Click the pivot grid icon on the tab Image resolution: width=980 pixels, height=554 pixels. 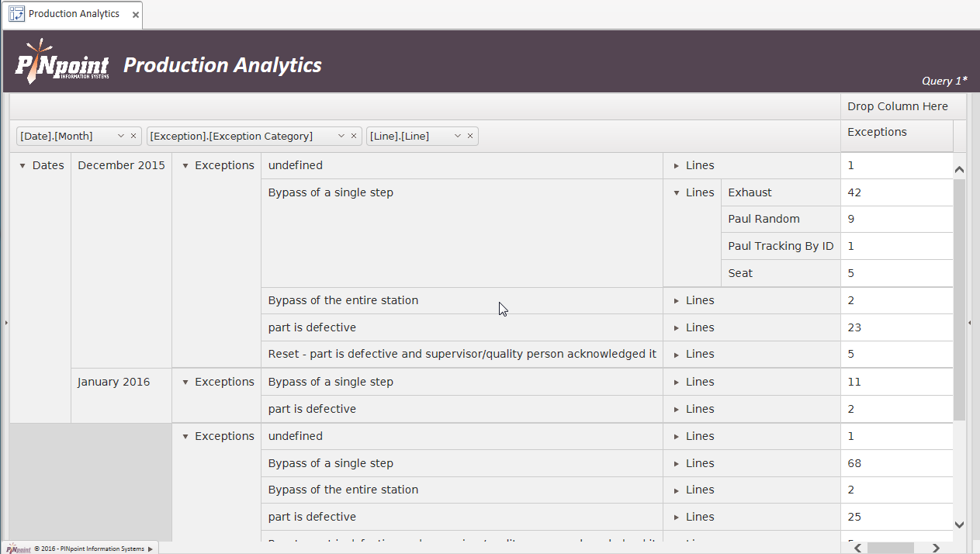click(x=16, y=14)
